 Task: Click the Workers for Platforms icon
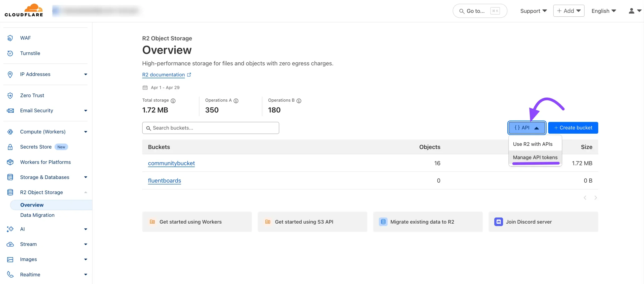point(10,162)
